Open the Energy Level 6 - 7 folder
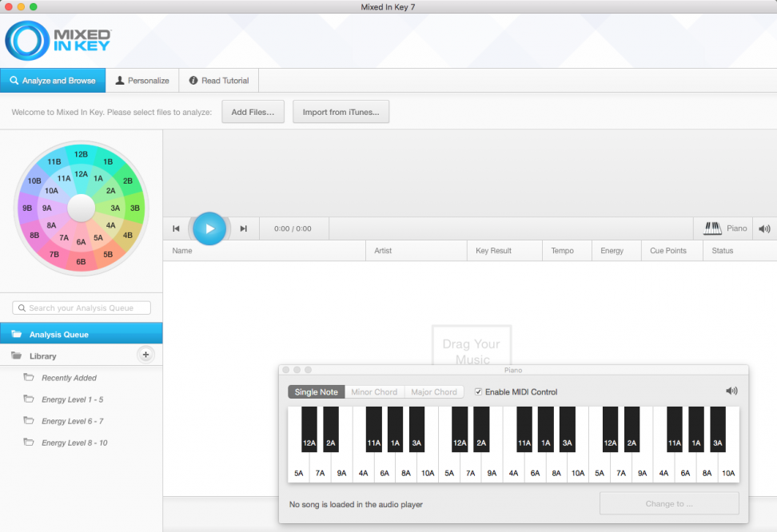Viewport: 777px width, 532px height. click(72, 421)
